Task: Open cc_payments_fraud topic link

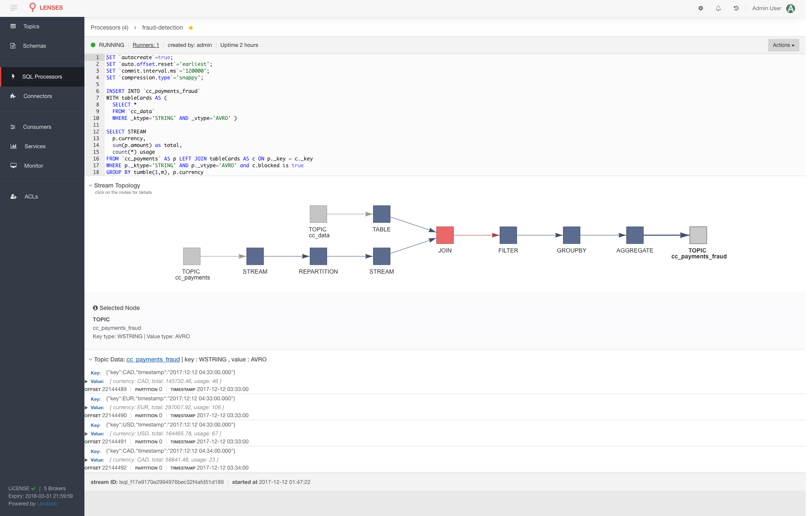Action: [x=153, y=359]
